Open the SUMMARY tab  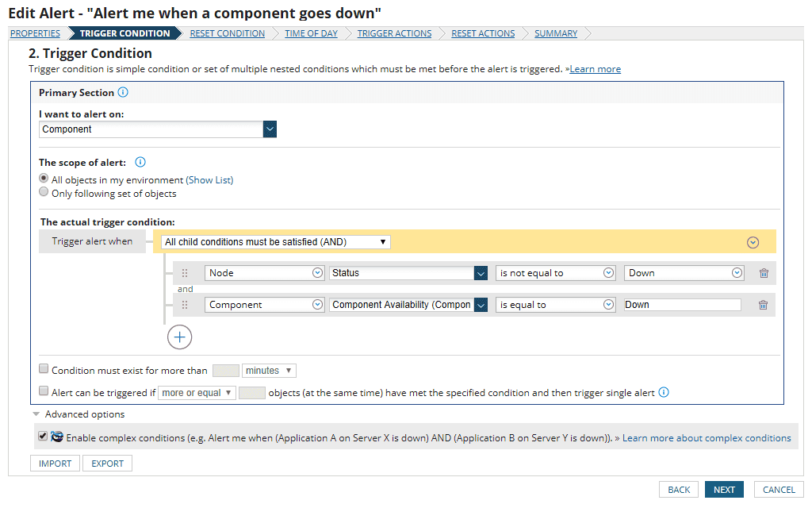(555, 33)
